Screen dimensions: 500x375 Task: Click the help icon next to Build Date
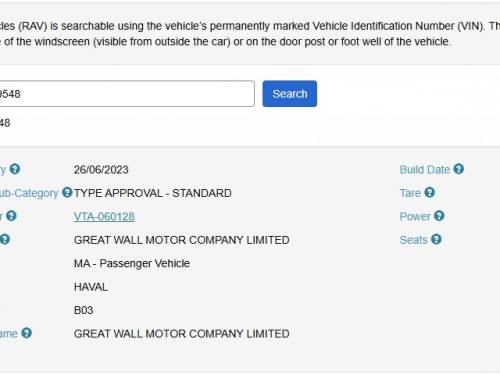point(459,169)
